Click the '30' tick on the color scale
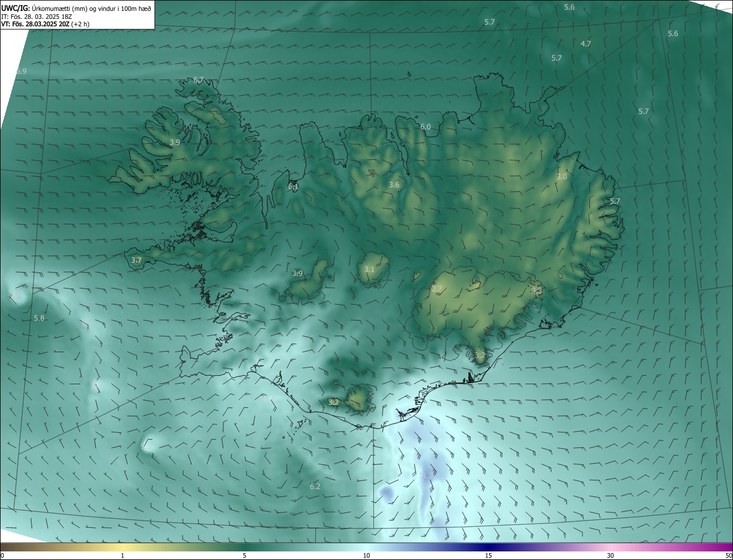The image size is (733, 560). coord(610,556)
